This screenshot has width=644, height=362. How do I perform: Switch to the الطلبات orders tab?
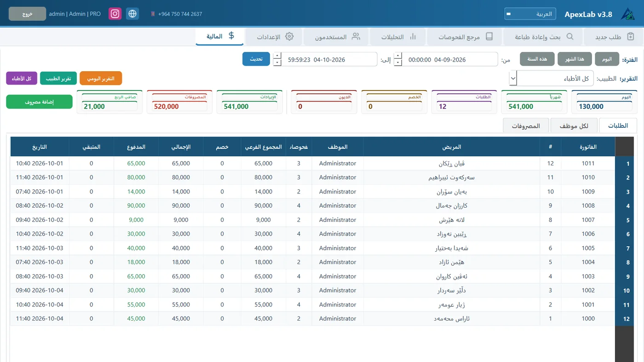pyautogui.click(x=618, y=125)
